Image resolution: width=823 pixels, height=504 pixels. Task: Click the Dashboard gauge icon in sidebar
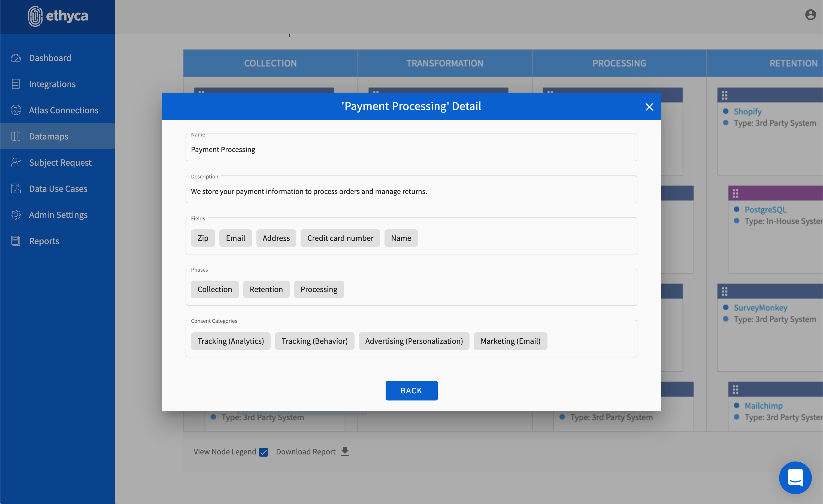(x=16, y=58)
